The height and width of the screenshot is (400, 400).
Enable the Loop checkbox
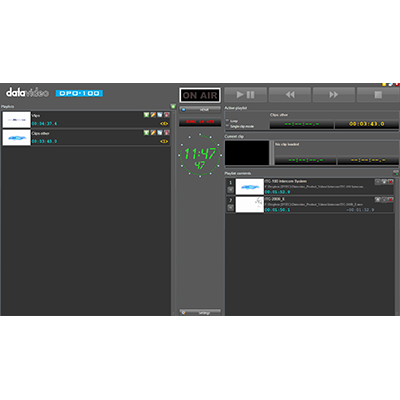pos(227,120)
